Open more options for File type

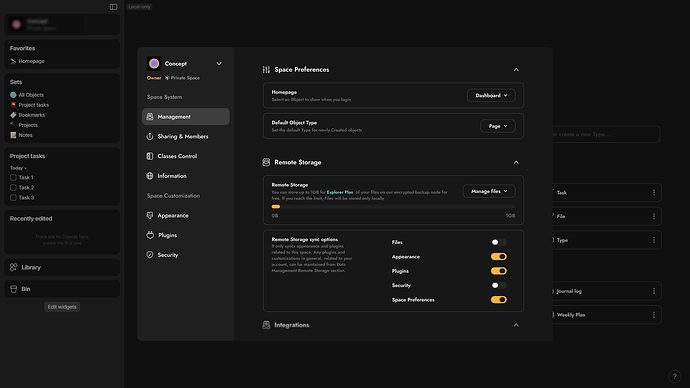coord(654,216)
